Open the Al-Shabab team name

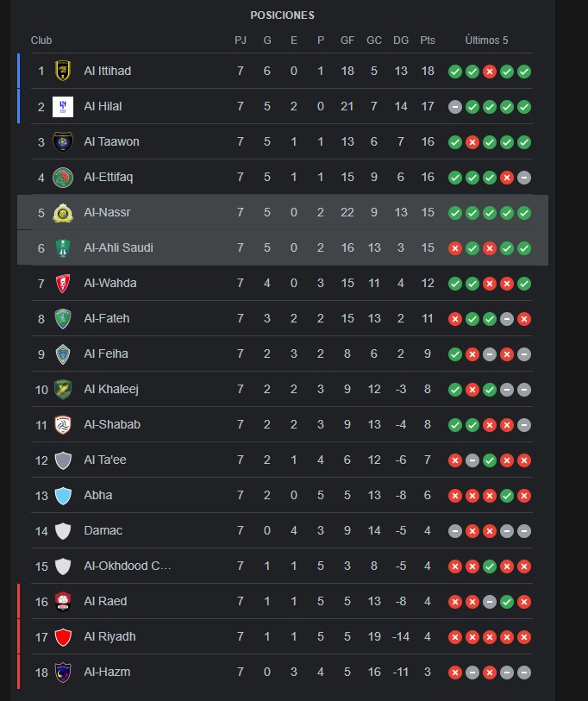[112, 424]
